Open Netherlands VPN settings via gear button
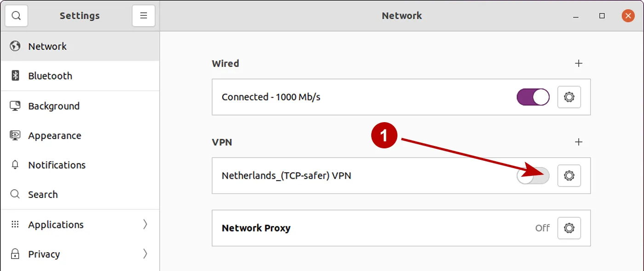Screen dimensions: 644x271 pos(569,175)
